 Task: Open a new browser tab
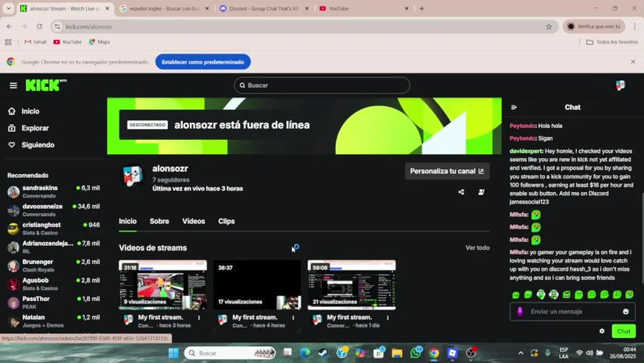tap(422, 9)
